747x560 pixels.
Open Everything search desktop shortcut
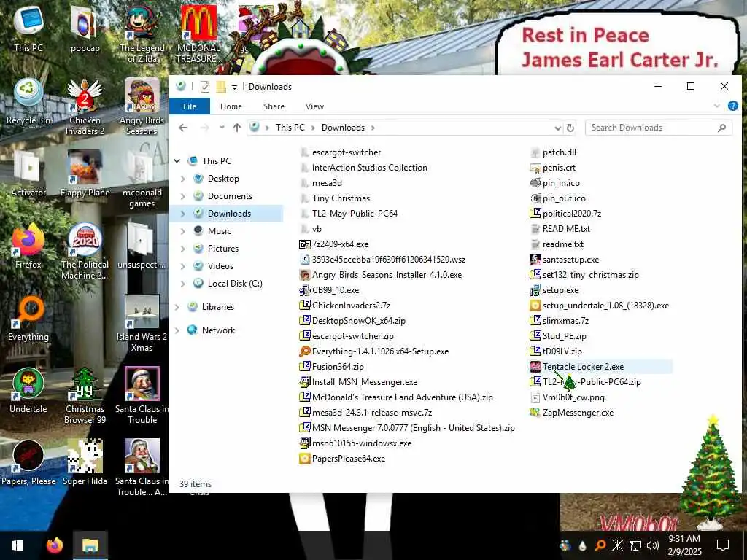click(x=28, y=318)
